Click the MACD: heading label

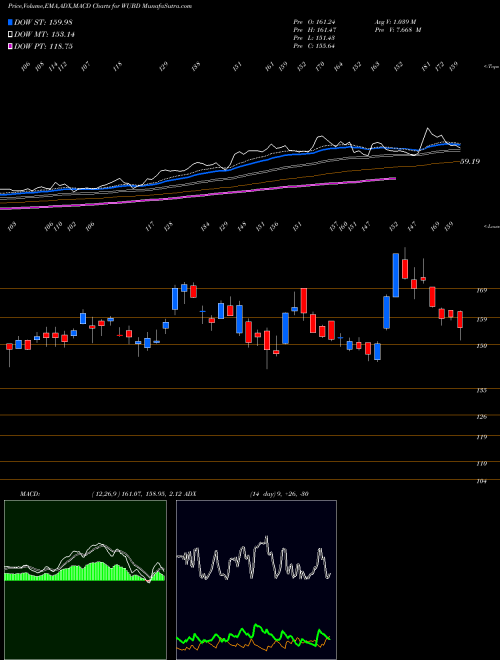30,494
